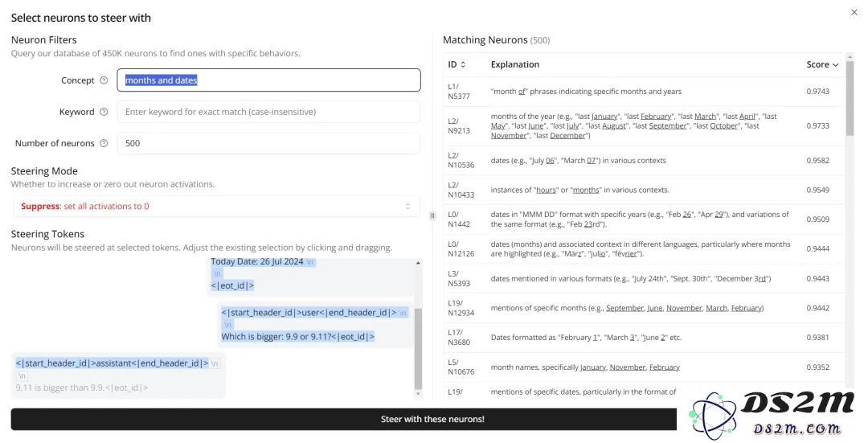Image resolution: width=868 pixels, height=443 pixels.
Task: Click explanation 'Dates formatted as February 1'
Action: 586,337
